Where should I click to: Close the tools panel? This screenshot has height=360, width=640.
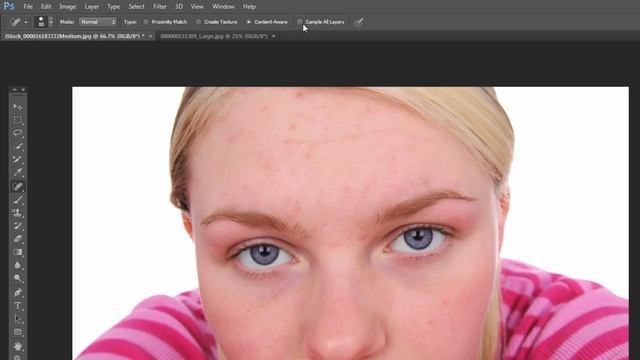pos(23,89)
